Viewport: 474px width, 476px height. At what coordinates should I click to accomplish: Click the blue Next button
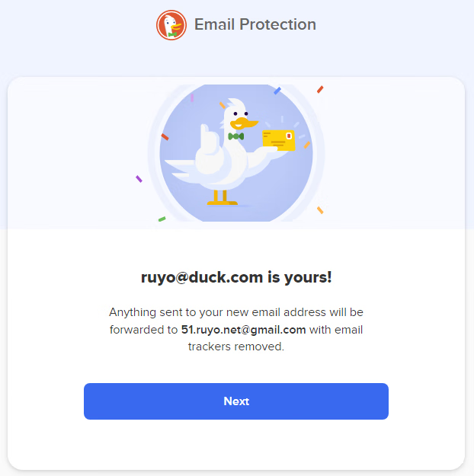(x=236, y=401)
